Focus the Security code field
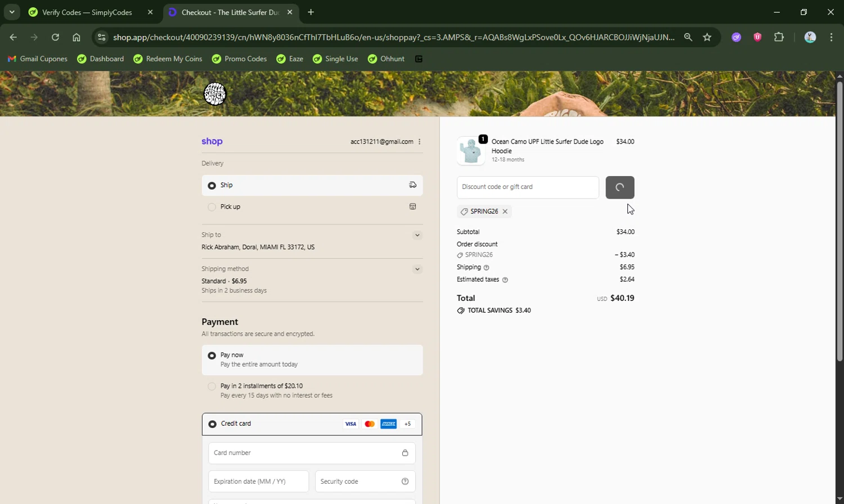Viewport: 844px width, 504px height. pyautogui.click(x=365, y=481)
